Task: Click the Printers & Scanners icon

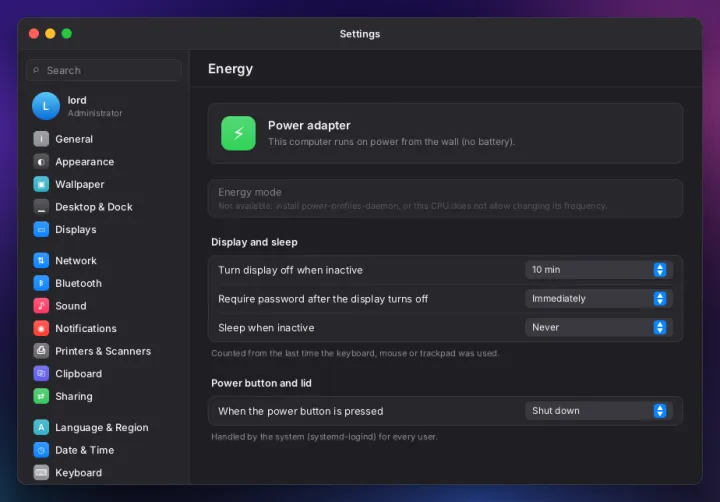Action: click(41, 351)
